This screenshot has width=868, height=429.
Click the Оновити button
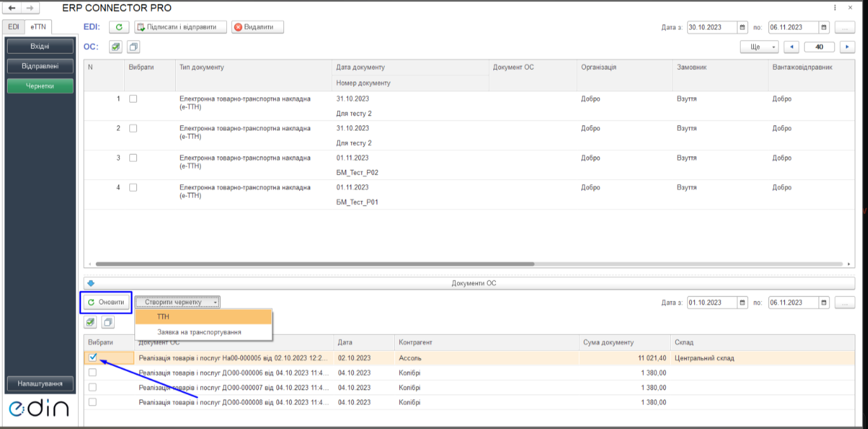(106, 302)
